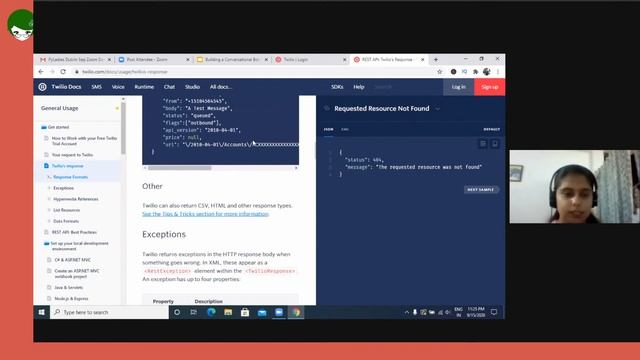Open the Chrome three-dot menu
Screen dimensions: 640x360
pyautogui.click(x=498, y=71)
